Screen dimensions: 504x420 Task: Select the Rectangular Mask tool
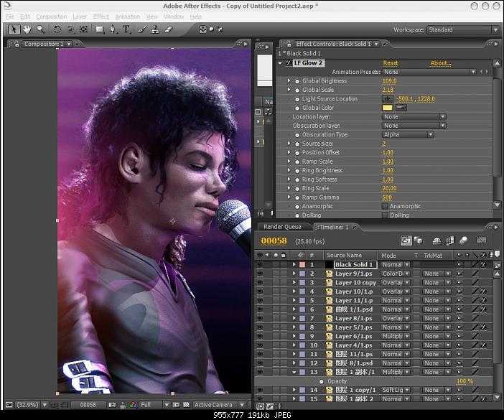[100, 29]
